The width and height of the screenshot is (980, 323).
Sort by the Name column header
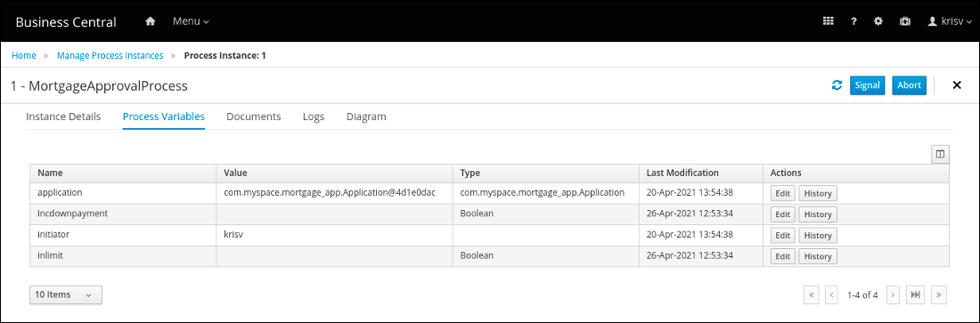[x=123, y=173]
